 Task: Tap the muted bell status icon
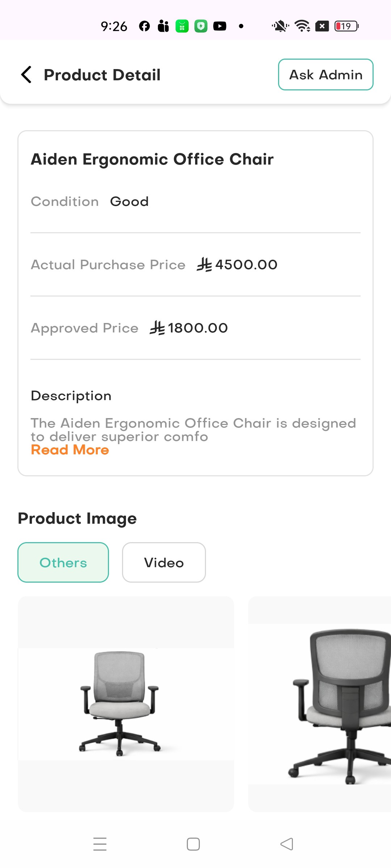coord(280,26)
